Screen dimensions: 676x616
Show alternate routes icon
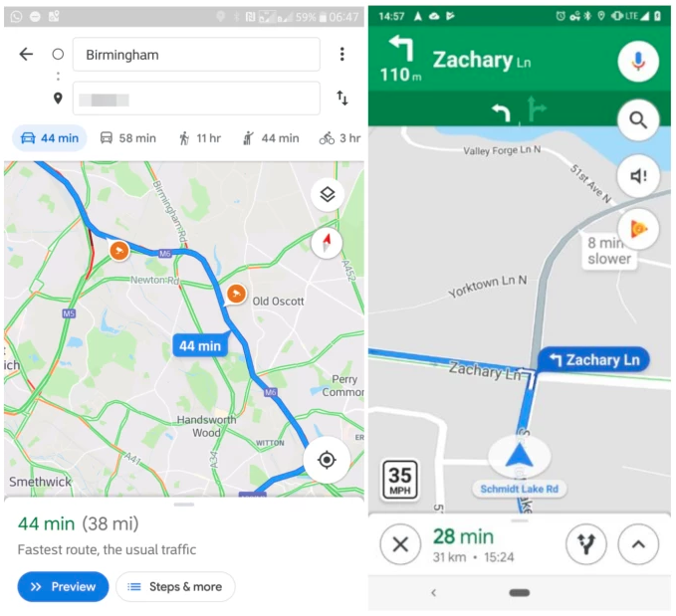coord(585,544)
